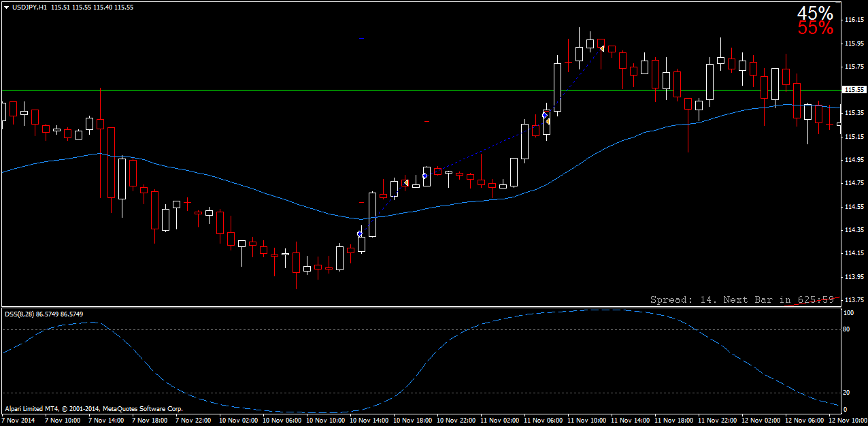Click the red 55% reading
This screenshot has height=426, width=868.
pos(815,28)
